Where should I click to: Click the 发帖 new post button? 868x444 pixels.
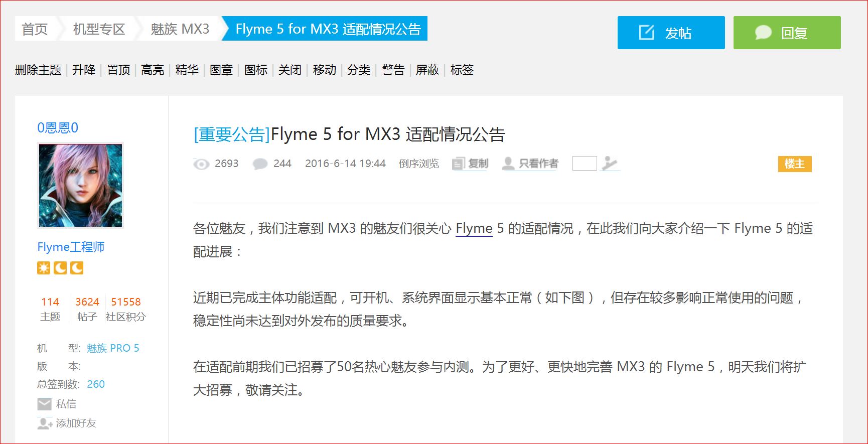click(x=671, y=33)
